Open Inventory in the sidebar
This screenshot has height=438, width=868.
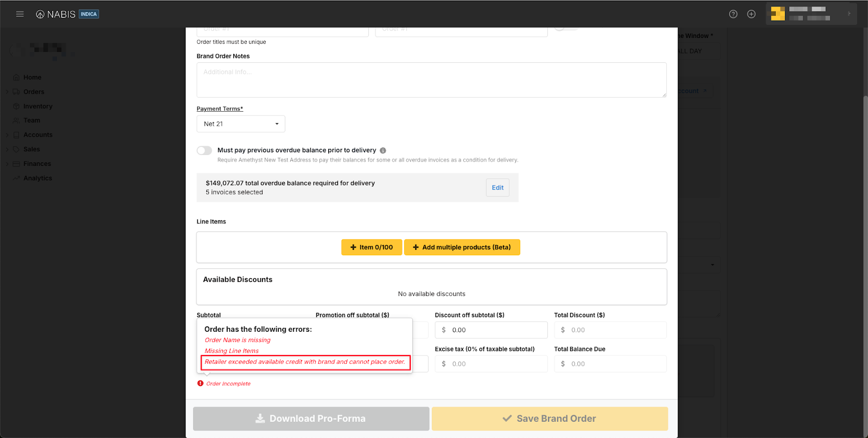pos(37,106)
